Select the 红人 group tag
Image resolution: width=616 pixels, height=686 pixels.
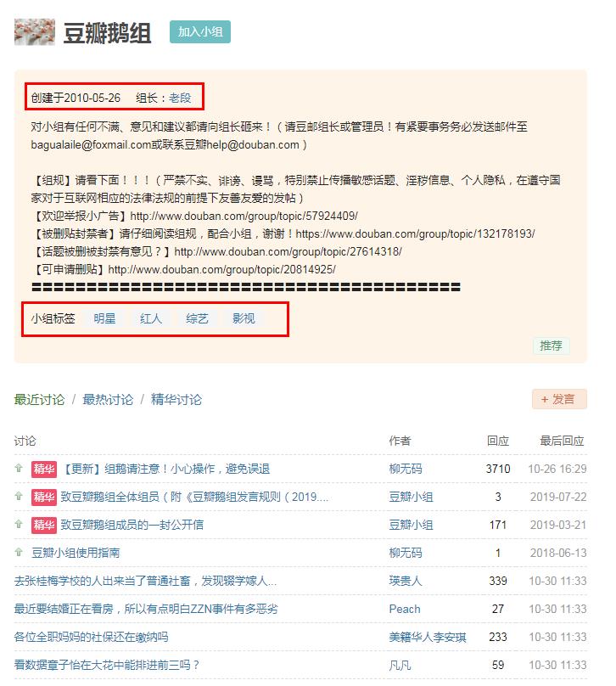coord(151,318)
